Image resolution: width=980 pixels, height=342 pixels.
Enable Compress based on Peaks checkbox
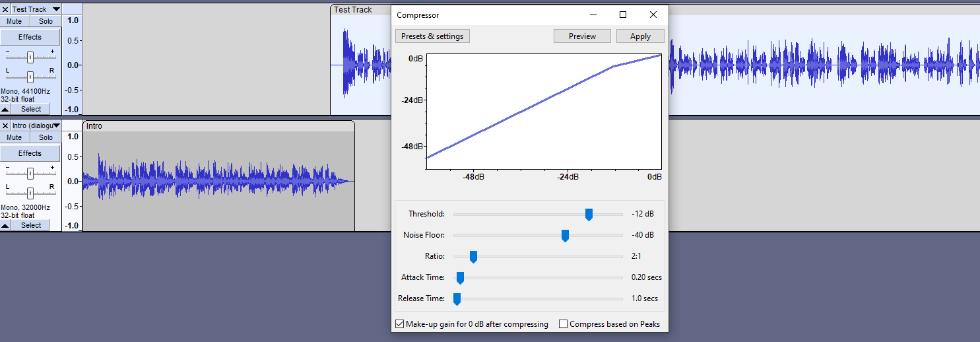coord(564,324)
